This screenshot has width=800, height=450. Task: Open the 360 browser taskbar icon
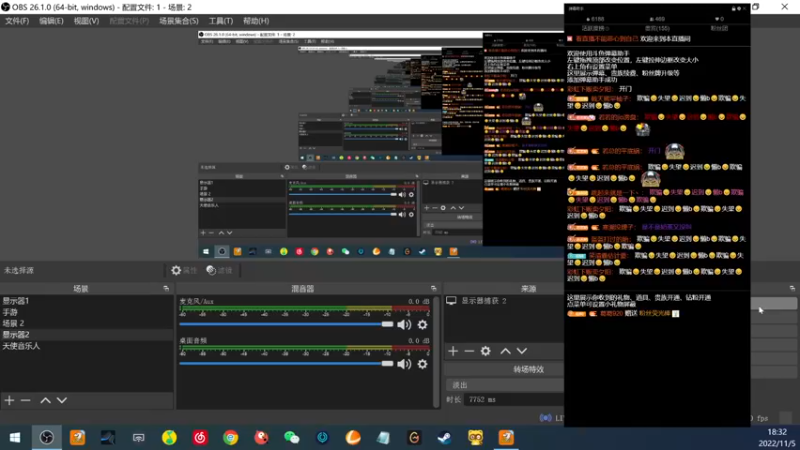[231, 438]
